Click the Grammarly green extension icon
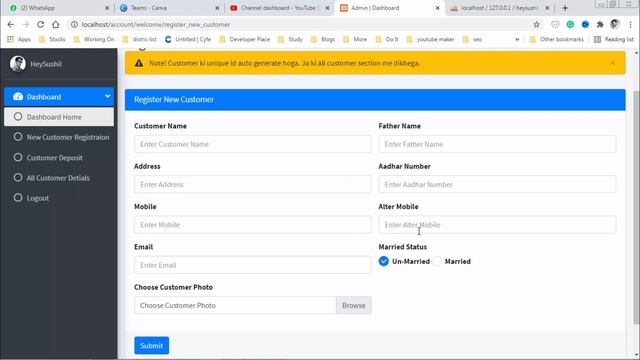 [570, 24]
